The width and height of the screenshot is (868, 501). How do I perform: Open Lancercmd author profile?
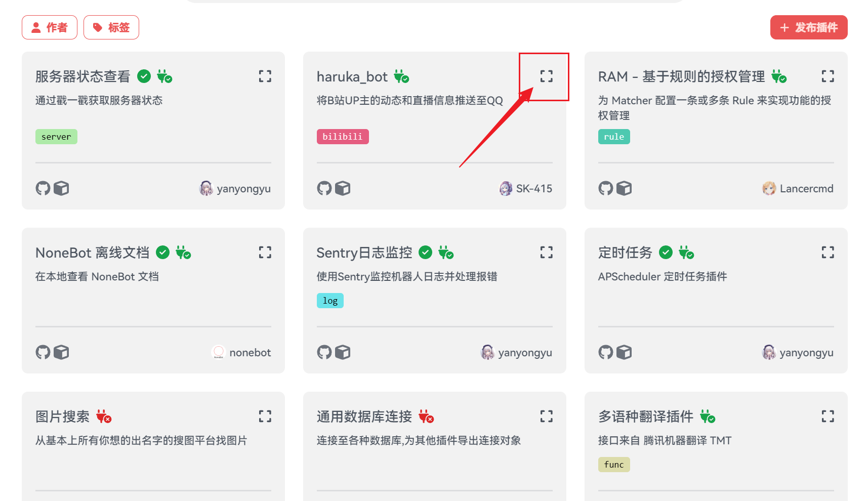tap(798, 188)
